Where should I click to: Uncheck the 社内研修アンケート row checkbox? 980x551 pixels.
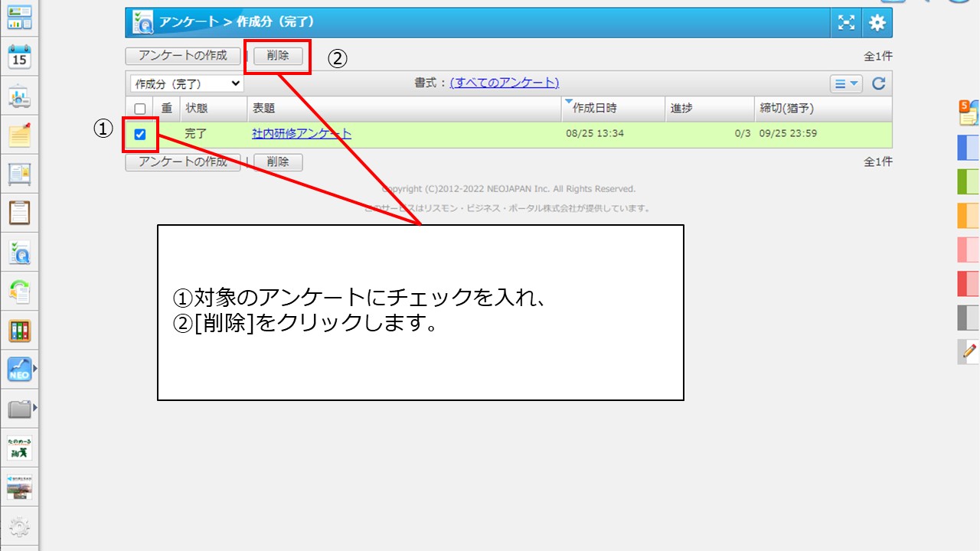pyautogui.click(x=140, y=134)
